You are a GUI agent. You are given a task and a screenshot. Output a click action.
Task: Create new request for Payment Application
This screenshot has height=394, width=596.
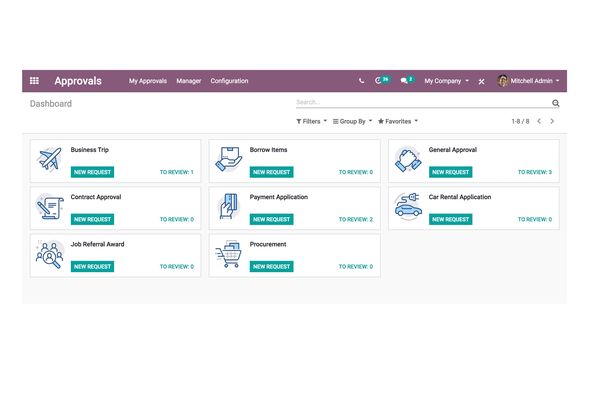pos(271,219)
